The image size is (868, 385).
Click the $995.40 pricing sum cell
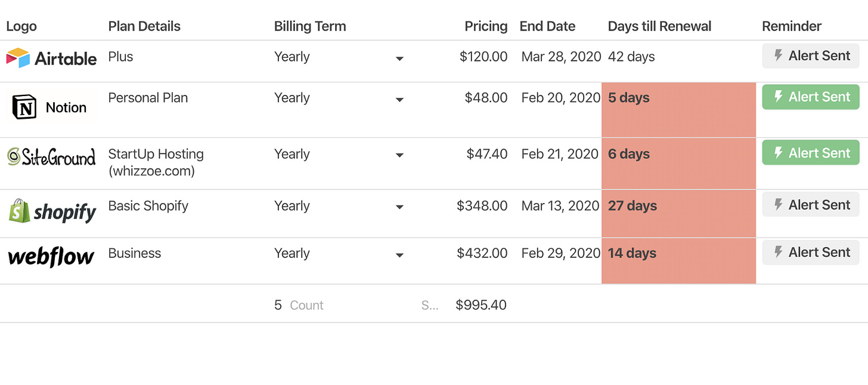pos(480,305)
